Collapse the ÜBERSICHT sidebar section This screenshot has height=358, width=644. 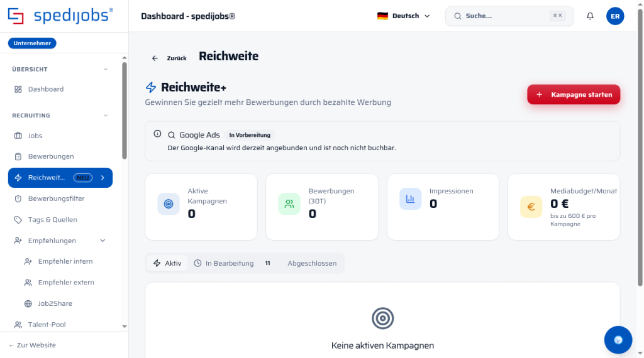click(106, 69)
